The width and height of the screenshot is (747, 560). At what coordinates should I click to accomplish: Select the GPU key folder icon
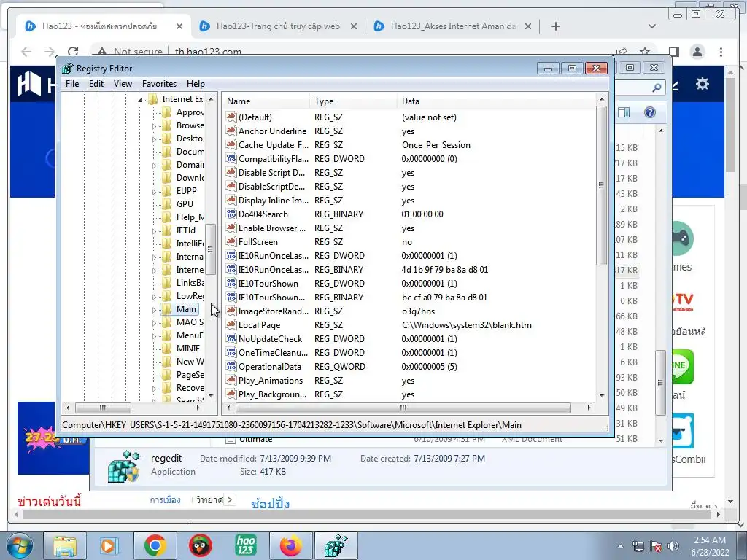click(x=166, y=204)
